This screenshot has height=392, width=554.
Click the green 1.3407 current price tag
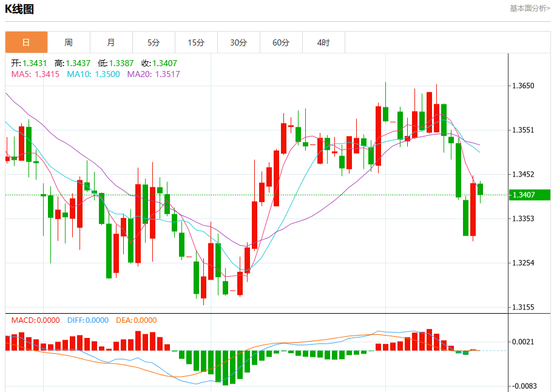[x=530, y=195]
